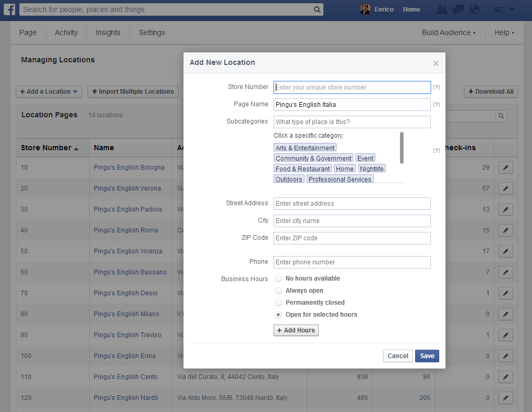Edit Pingu's English Padova with pencil icon
This screenshot has width=532, height=412.
coord(506,209)
